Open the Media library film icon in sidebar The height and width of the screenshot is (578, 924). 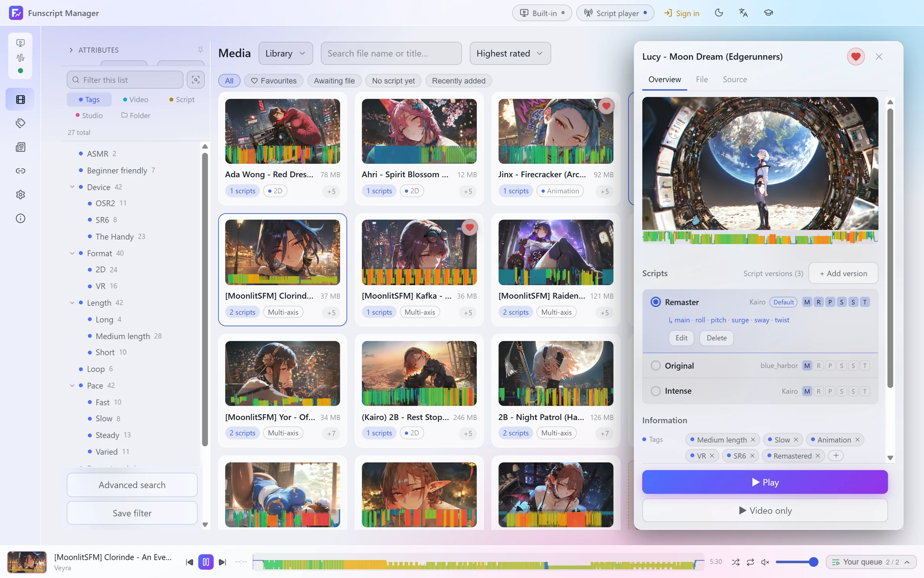(x=20, y=99)
